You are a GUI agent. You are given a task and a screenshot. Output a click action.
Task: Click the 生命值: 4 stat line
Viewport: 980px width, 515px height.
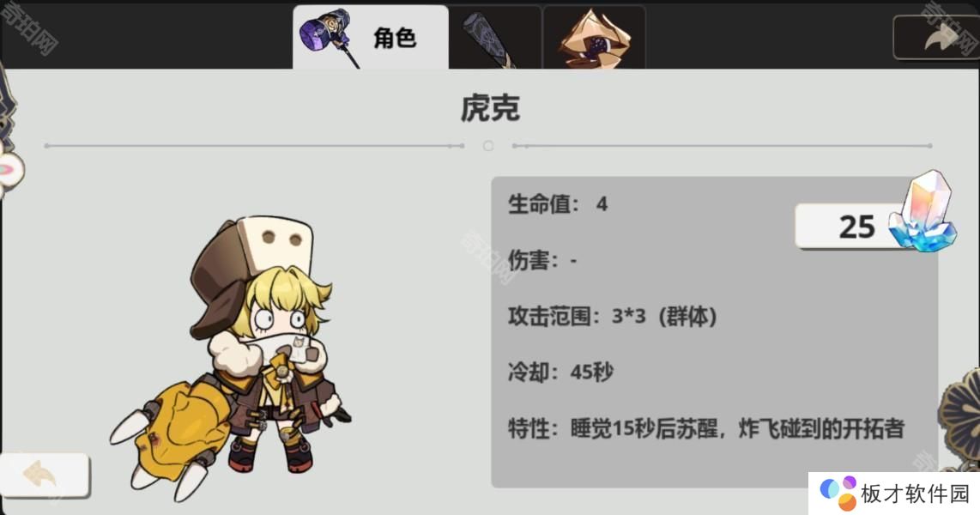(x=558, y=203)
